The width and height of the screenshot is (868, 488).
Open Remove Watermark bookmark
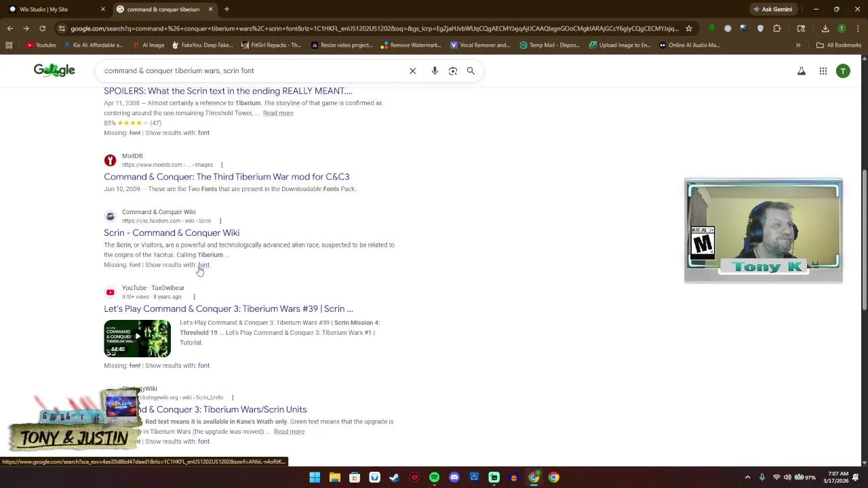click(x=411, y=45)
